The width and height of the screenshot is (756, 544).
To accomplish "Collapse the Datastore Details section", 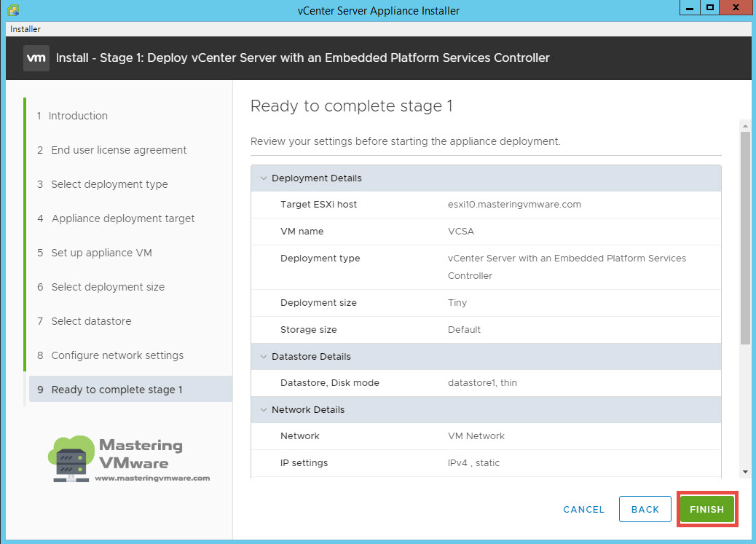I will click(x=264, y=356).
